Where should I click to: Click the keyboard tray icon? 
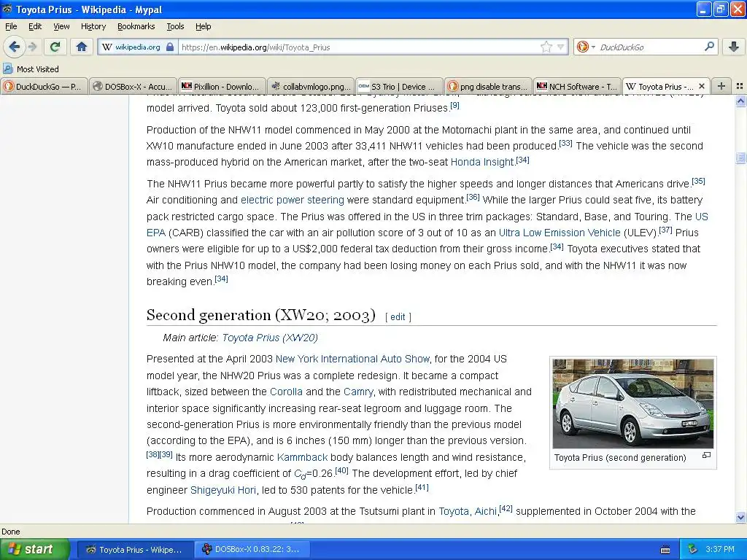(665, 550)
